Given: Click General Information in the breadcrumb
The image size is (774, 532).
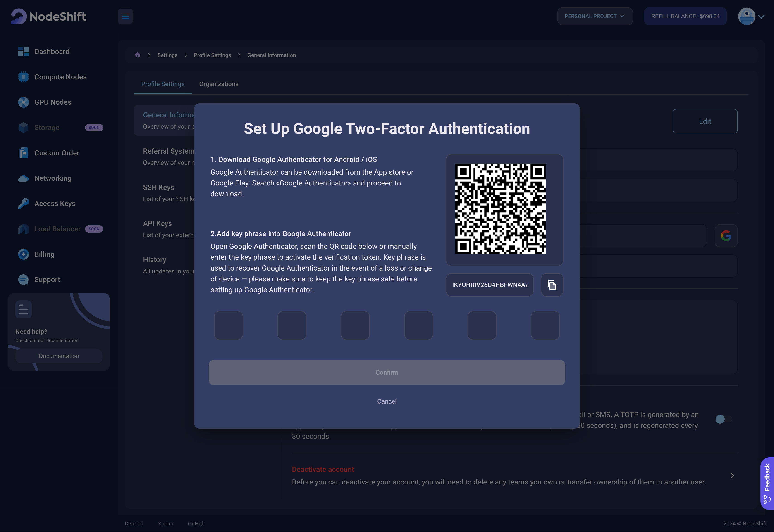Looking at the screenshot, I should [271, 55].
